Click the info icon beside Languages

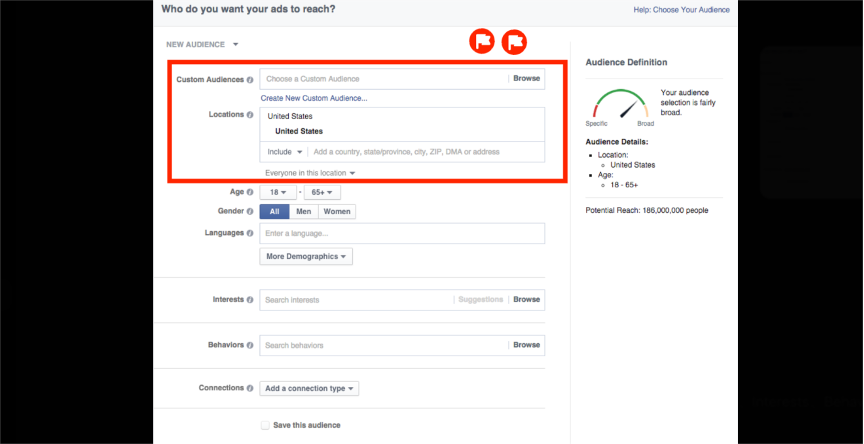point(250,233)
